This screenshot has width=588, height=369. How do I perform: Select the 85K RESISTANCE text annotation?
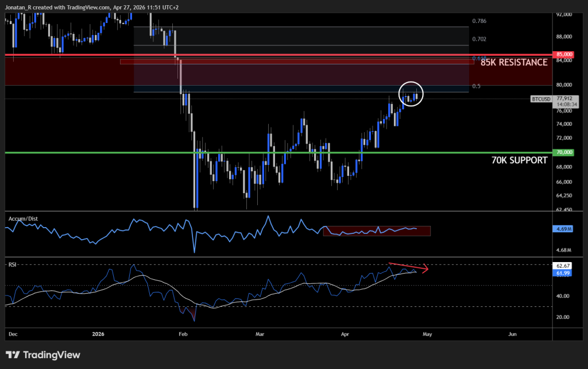514,62
